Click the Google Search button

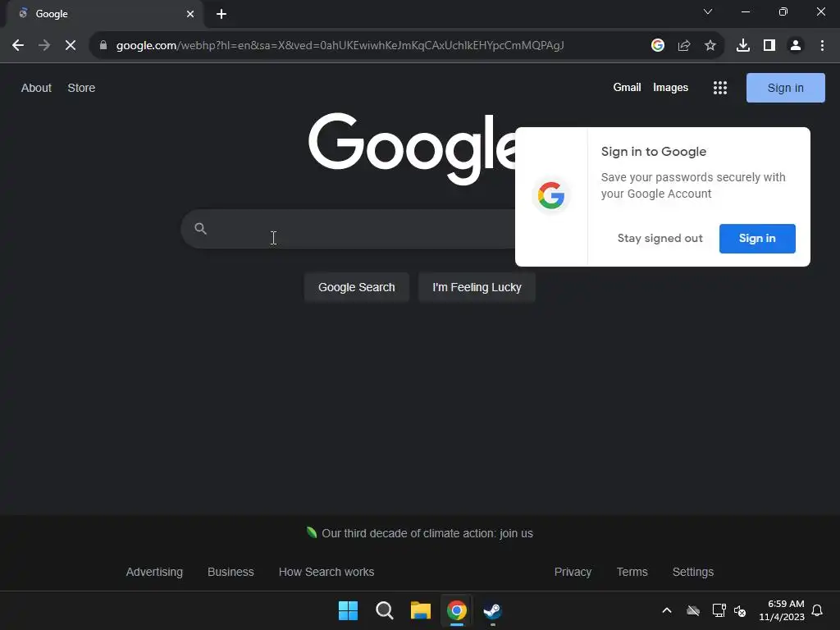(x=357, y=287)
